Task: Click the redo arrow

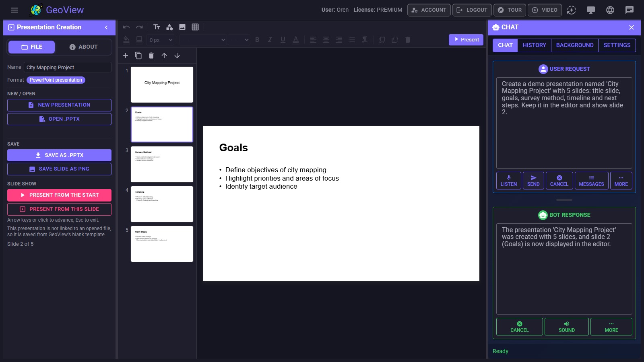Action: tap(139, 27)
